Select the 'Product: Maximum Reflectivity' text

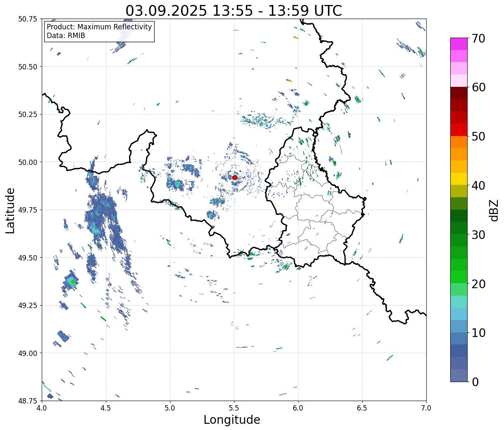[x=99, y=27]
